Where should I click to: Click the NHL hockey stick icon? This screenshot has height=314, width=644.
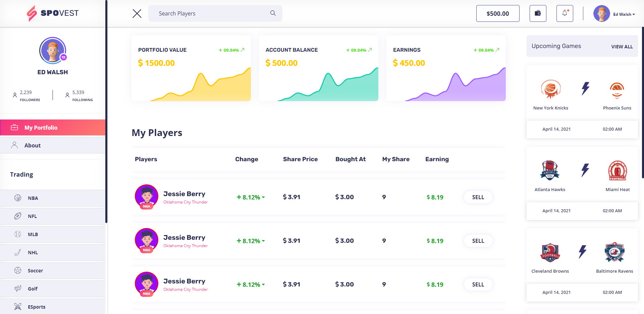(18, 252)
